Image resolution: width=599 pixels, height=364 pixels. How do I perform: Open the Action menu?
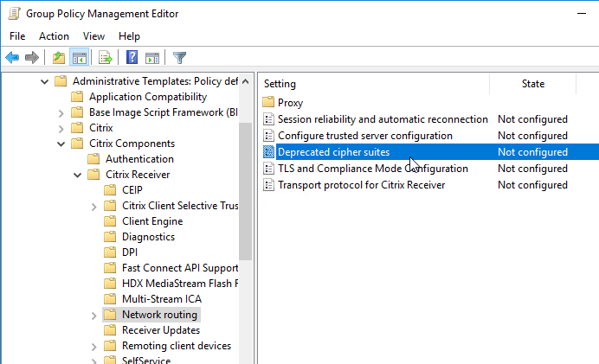54,36
